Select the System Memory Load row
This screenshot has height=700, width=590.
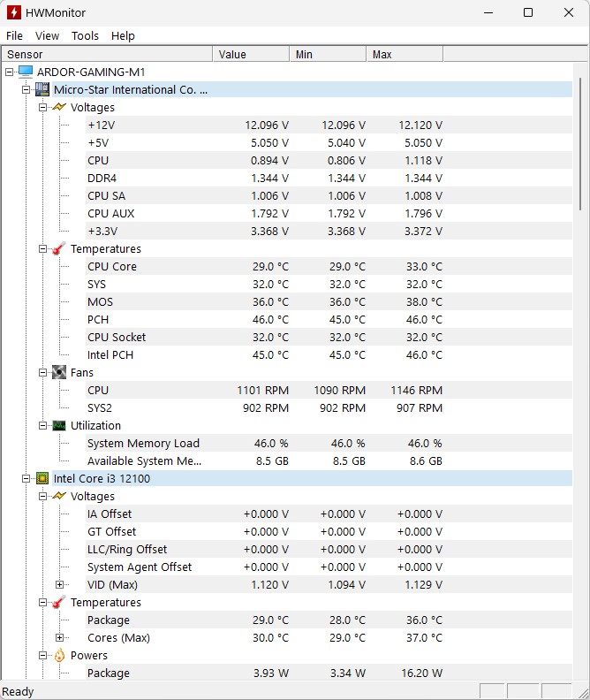(x=329, y=444)
